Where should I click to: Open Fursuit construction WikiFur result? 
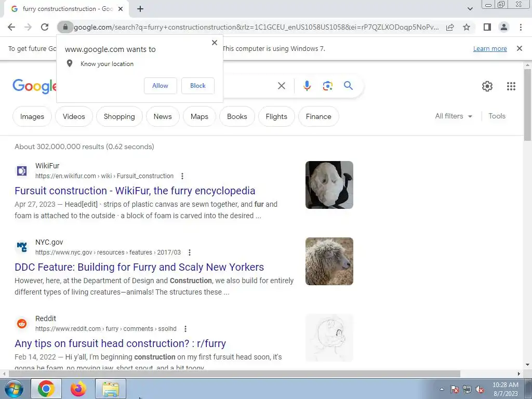(135, 191)
